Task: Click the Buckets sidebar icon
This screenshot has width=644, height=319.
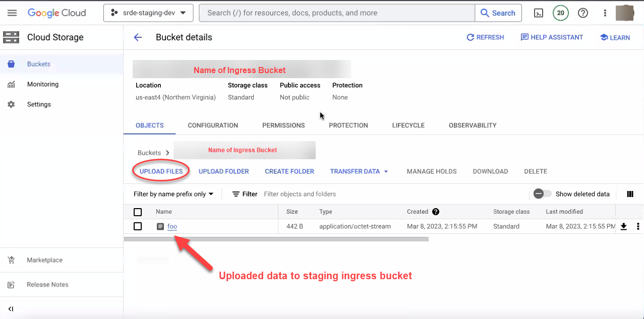Action: point(11,64)
